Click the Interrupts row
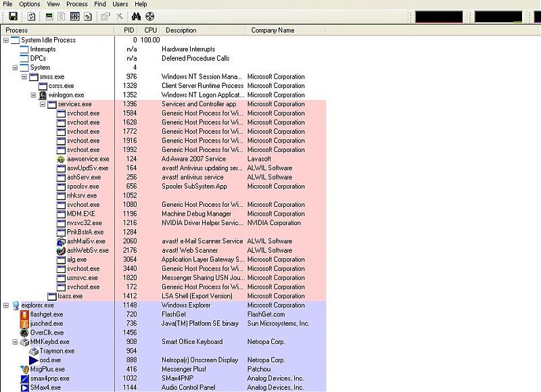The width and height of the screenshot is (541, 392). tap(164, 49)
